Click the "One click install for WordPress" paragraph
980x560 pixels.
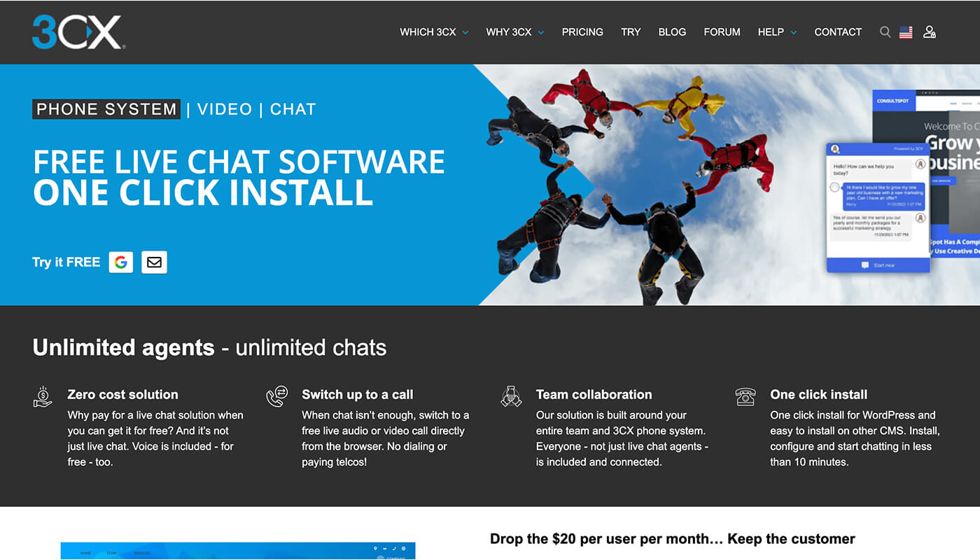click(855, 439)
